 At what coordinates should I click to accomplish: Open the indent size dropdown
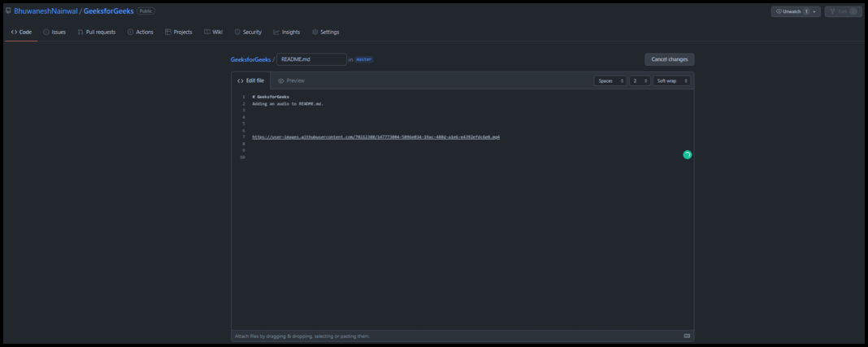[x=640, y=80]
